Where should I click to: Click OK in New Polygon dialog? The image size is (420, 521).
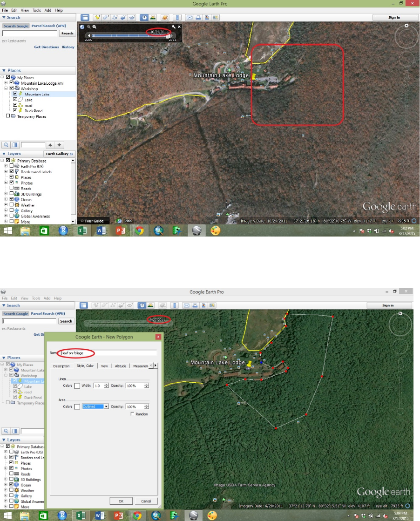click(121, 501)
